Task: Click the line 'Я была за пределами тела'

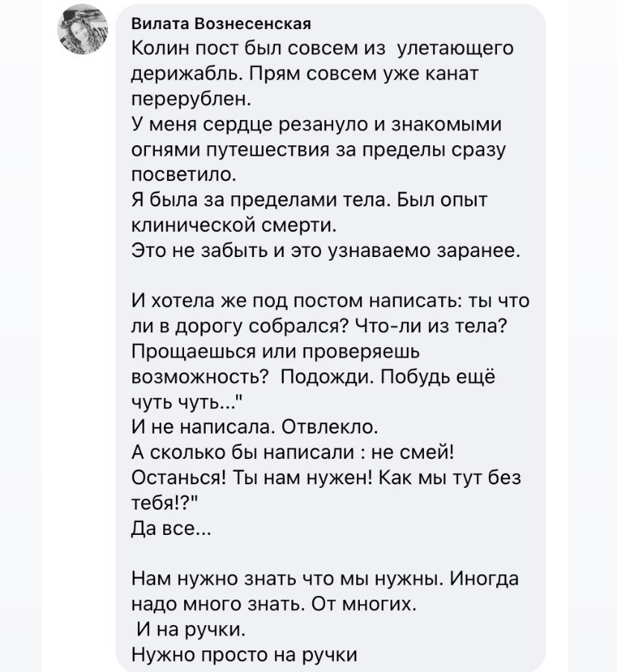Action: 308,200
